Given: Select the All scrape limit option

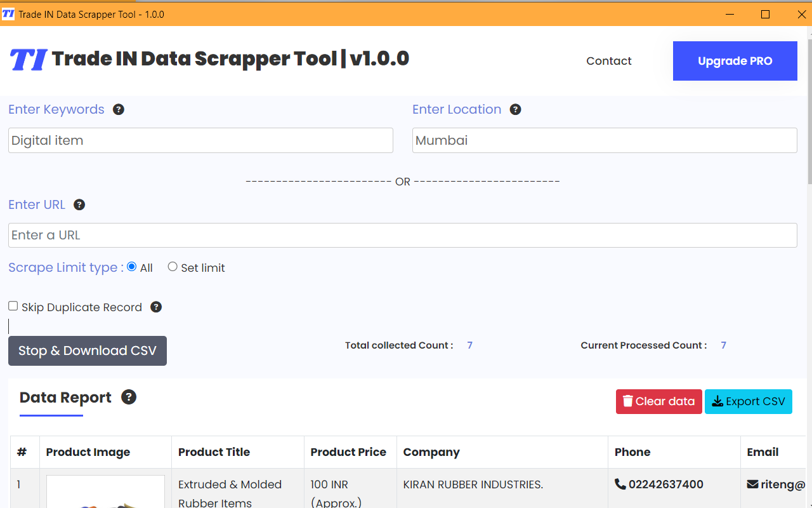Looking at the screenshot, I should tap(132, 267).
